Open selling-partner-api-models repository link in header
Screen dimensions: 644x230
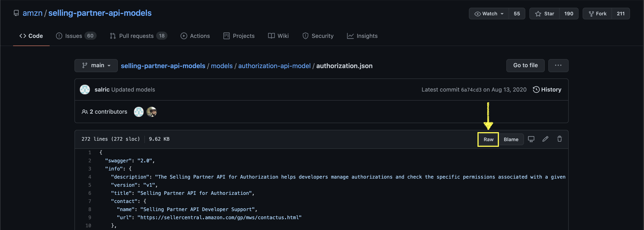100,13
